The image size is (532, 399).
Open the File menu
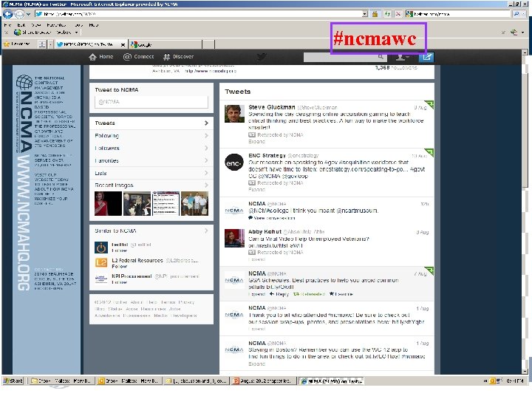8,25
